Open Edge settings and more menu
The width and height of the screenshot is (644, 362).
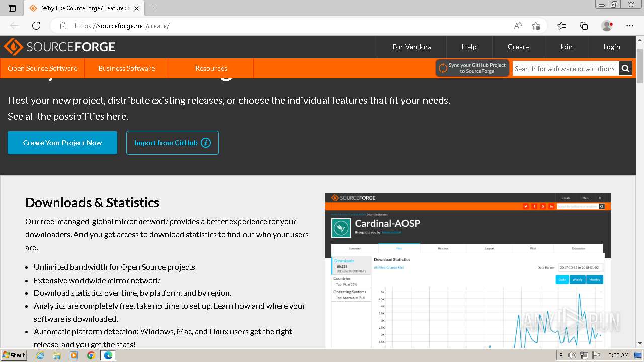[x=630, y=26]
